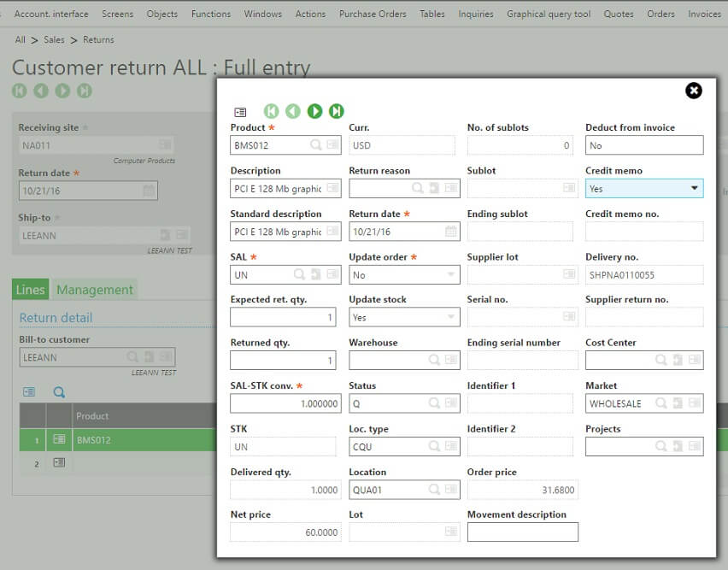Open the Update stock dropdown
Viewport: 728px width, 570px height.
click(450, 318)
